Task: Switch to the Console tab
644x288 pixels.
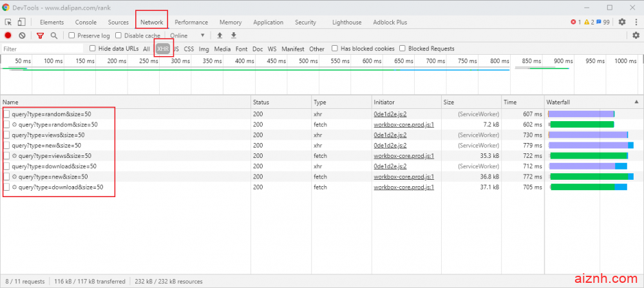Action: [x=86, y=22]
